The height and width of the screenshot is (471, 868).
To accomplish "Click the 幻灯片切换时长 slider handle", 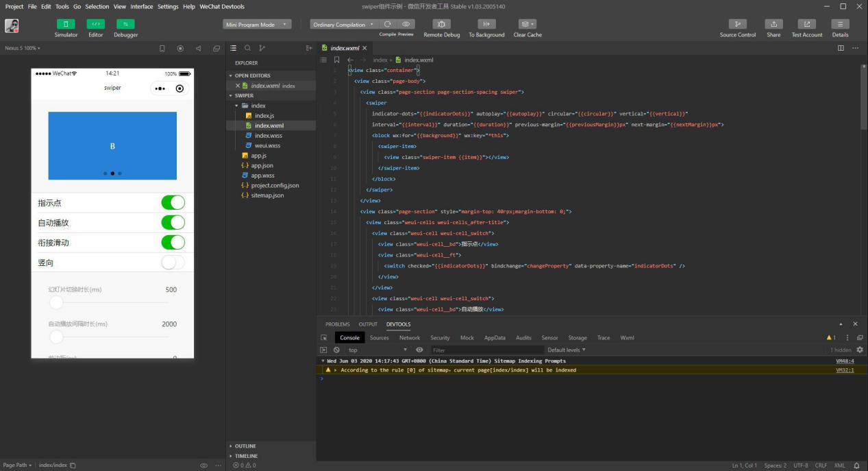I will 56,302.
